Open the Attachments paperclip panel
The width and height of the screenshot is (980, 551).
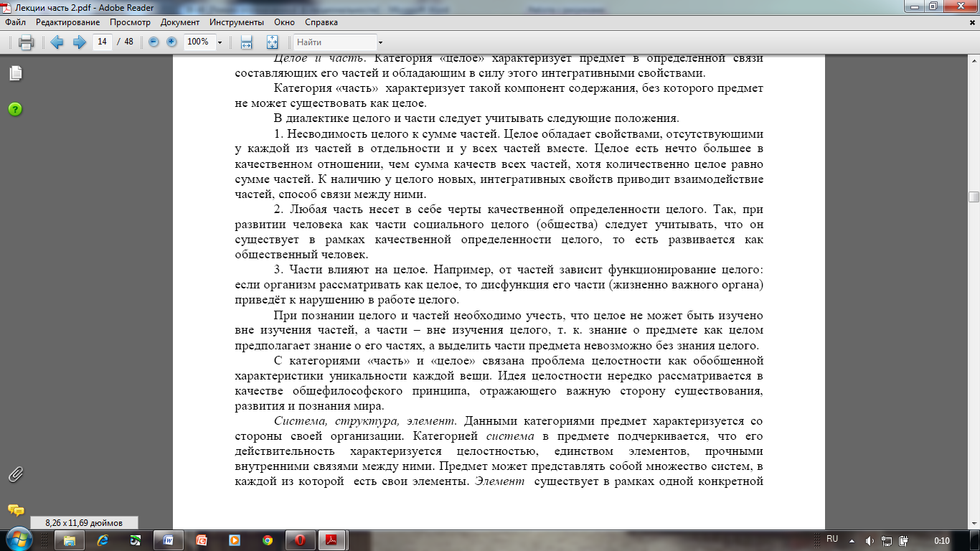point(15,474)
